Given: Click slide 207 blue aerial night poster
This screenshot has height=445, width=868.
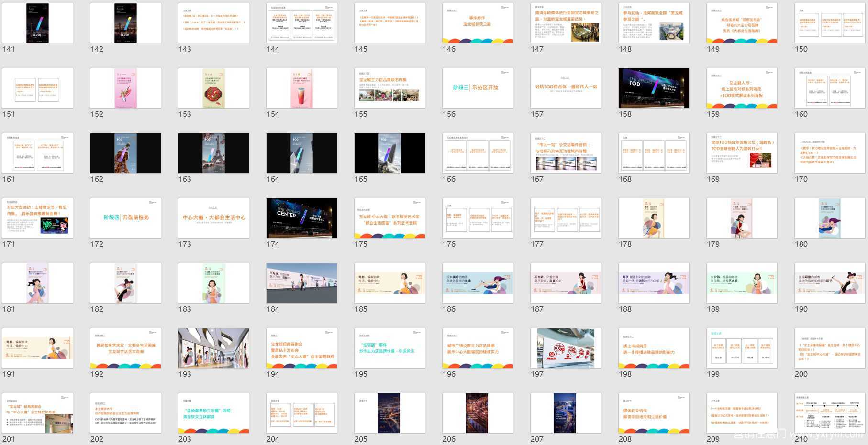Looking at the screenshot, I should pyautogui.click(x=566, y=413).
